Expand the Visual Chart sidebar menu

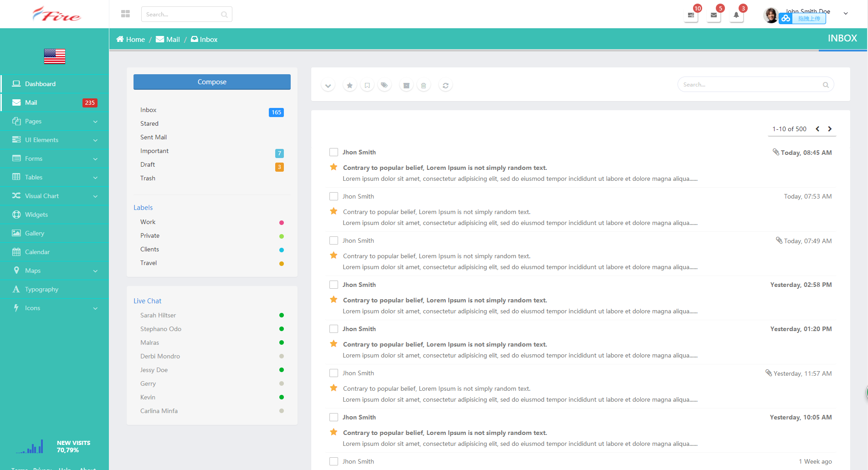pos(55,196)
